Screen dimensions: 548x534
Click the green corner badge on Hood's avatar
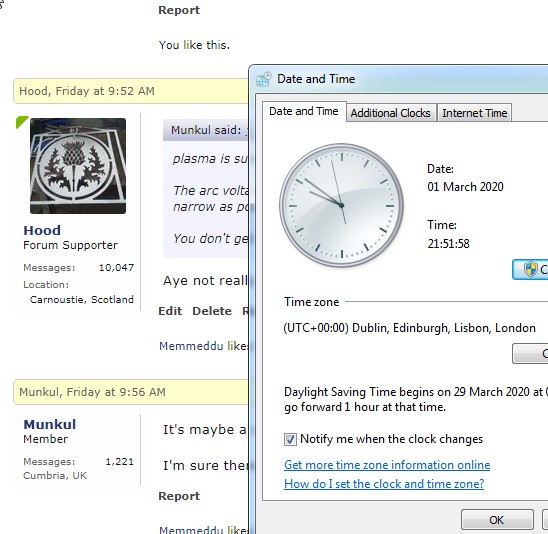tap(21, 122)
